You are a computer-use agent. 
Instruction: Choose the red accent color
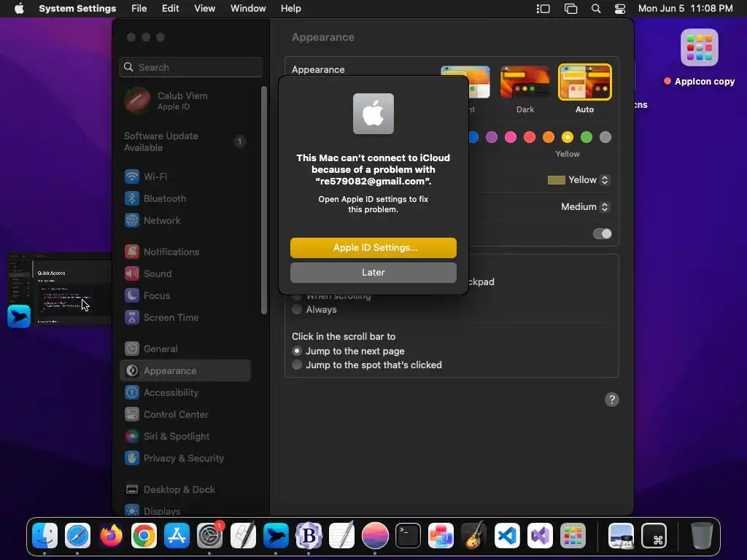[530, 137]
